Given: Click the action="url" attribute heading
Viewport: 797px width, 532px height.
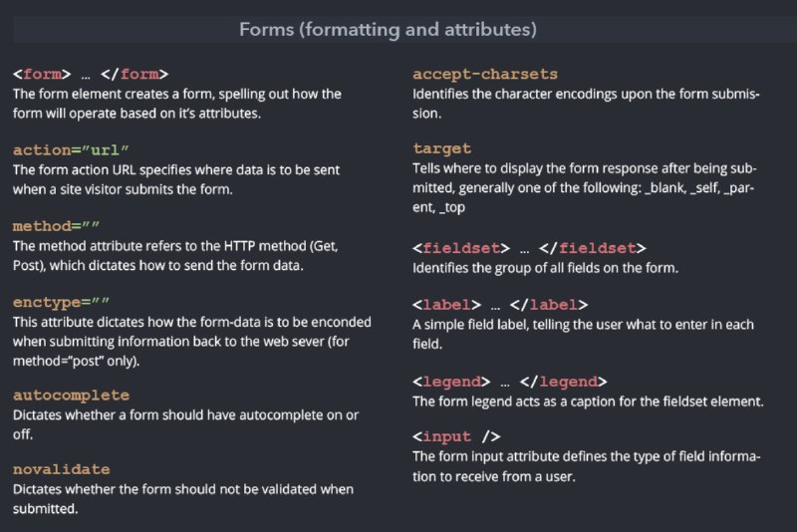Looking at the screenshot, I should 71,150.
